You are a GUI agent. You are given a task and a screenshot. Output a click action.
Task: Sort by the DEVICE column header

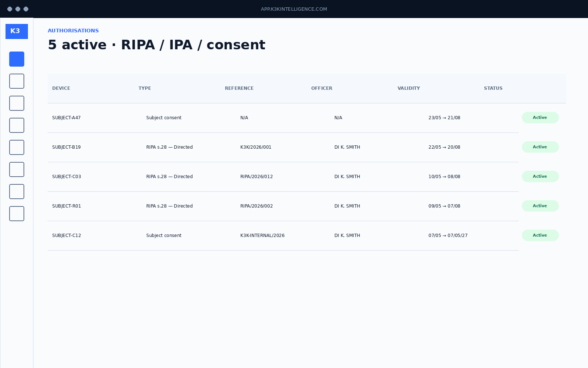[x=61, y=88]
